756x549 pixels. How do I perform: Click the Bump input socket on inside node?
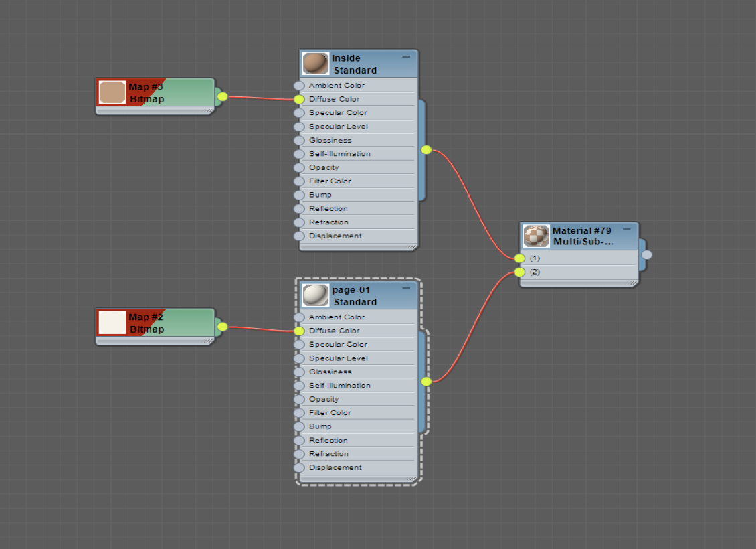pos(299,195)
